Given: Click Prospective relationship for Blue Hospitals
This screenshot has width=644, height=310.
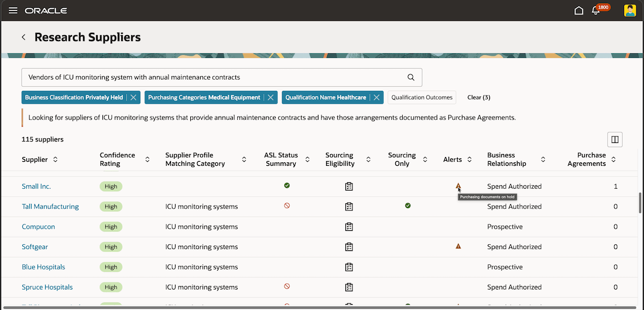Looking at the screenshot, I should click(505, 267).
